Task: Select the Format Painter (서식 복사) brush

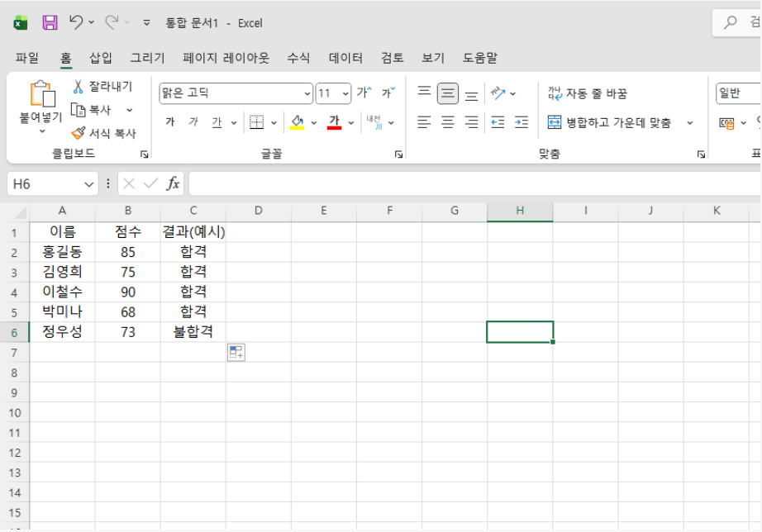Action: point(79,133)
